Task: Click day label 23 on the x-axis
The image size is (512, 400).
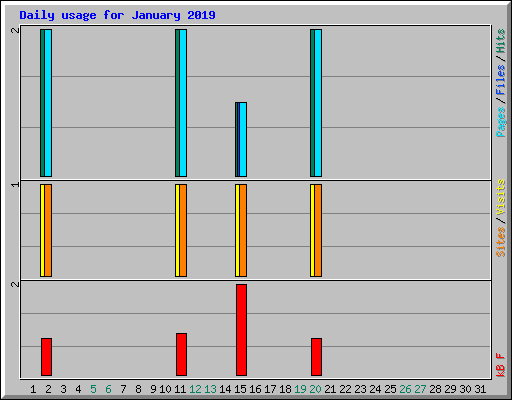Action: (360, 389)
